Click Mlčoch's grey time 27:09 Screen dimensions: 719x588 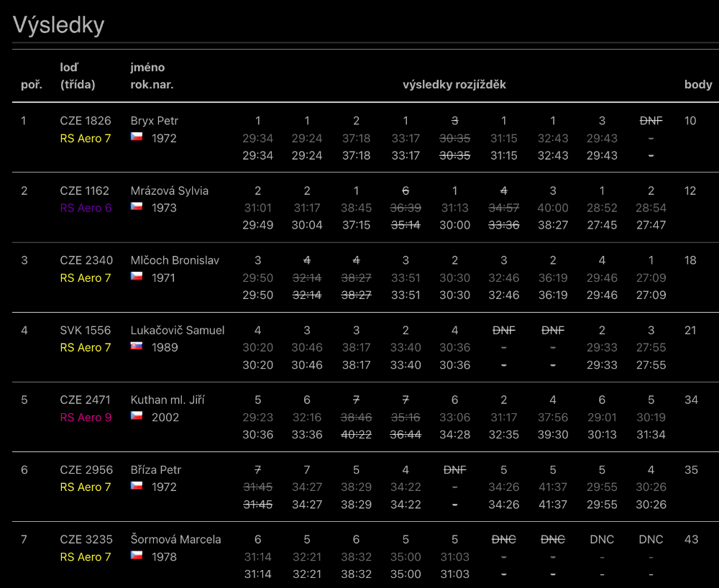[x=651, y=277]
